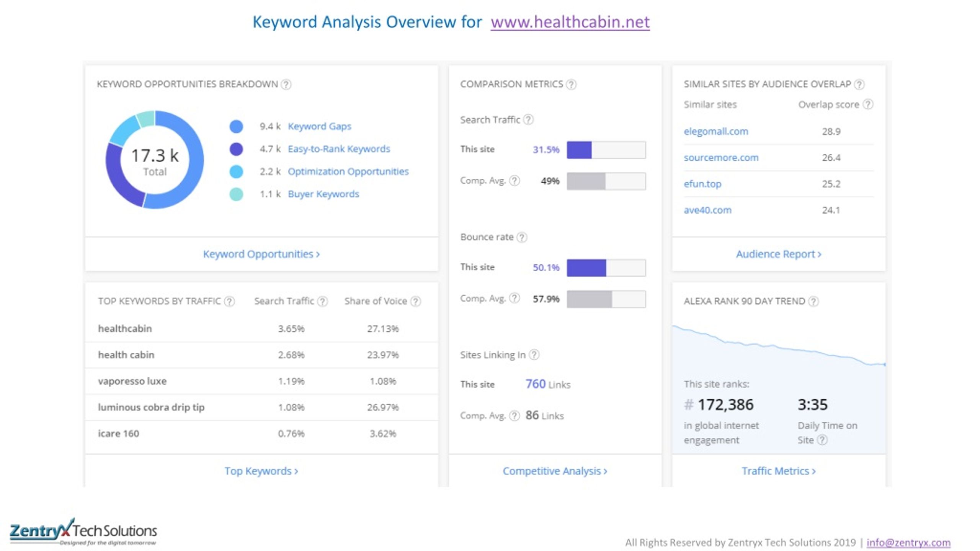Screen dimensions: 980x551
Task: Click Bounce rate help icon
Action: [x=522, y=237]
